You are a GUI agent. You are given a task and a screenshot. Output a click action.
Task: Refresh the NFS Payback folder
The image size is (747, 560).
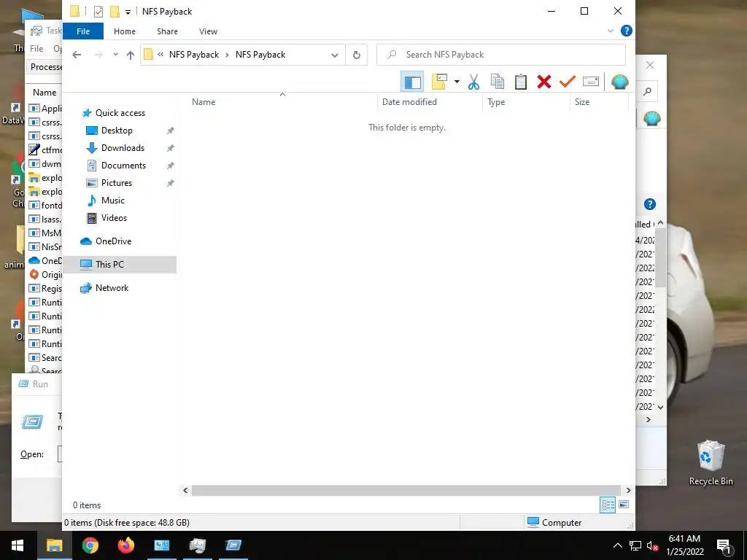pos(356,55)
